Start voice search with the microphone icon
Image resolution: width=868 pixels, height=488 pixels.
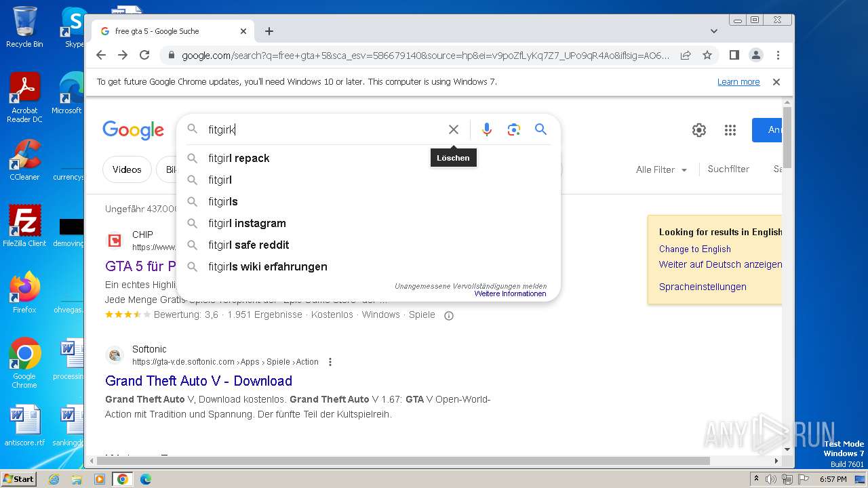(487, 129)
